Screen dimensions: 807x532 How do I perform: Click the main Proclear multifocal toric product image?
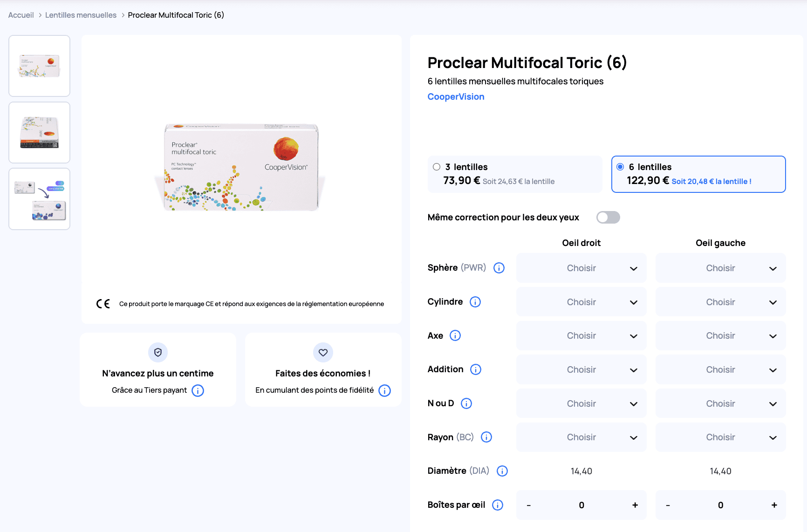point(241,167)
